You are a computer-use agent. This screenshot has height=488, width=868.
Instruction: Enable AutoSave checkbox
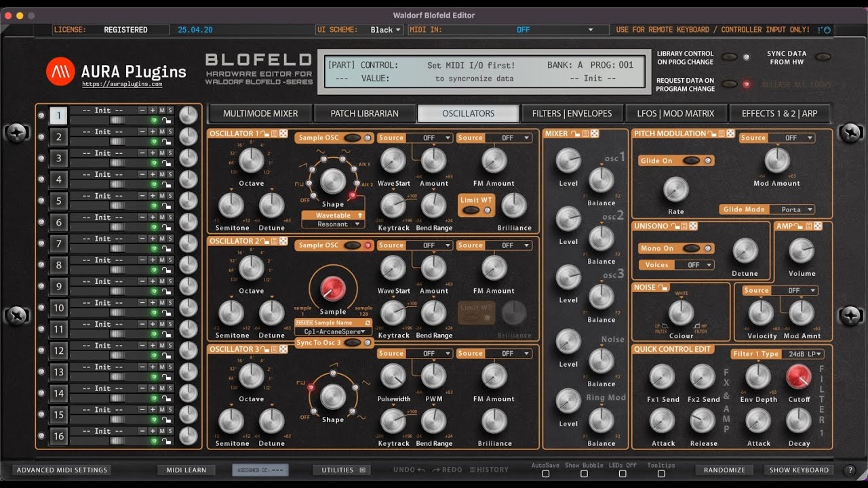[x=545, y=474]
